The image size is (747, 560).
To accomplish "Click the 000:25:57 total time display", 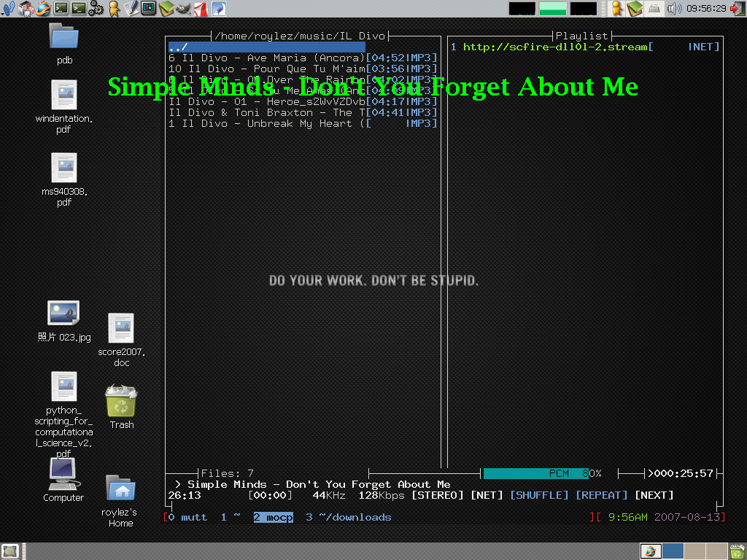I will [681, 473].
